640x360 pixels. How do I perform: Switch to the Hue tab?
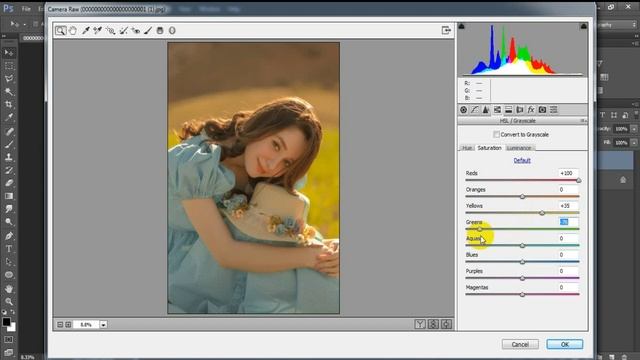467,148
